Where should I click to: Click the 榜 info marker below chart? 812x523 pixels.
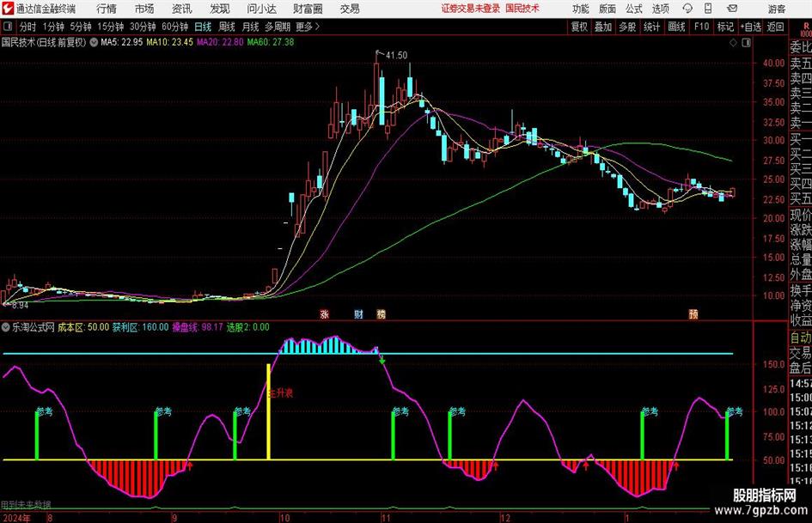(x=382, y=313)
